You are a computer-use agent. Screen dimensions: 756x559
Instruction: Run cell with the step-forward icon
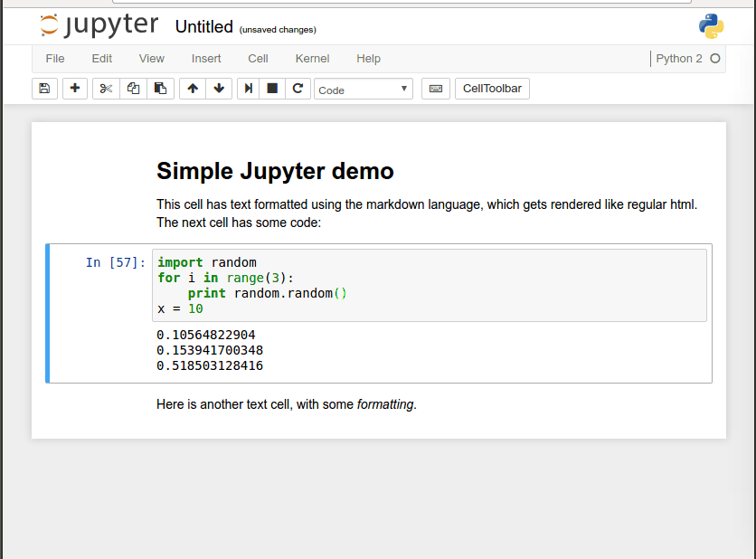[249, 89]
